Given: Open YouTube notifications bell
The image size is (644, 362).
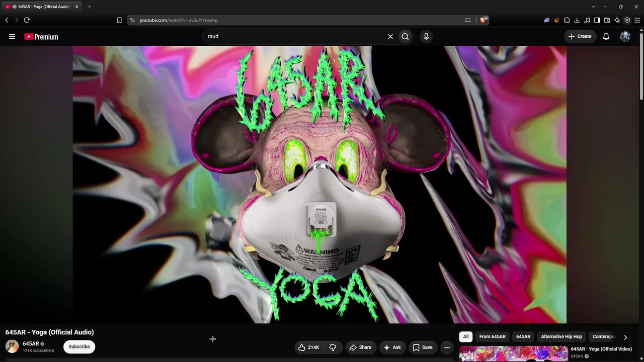Looking at the screenshot, I should coord(606,37).
